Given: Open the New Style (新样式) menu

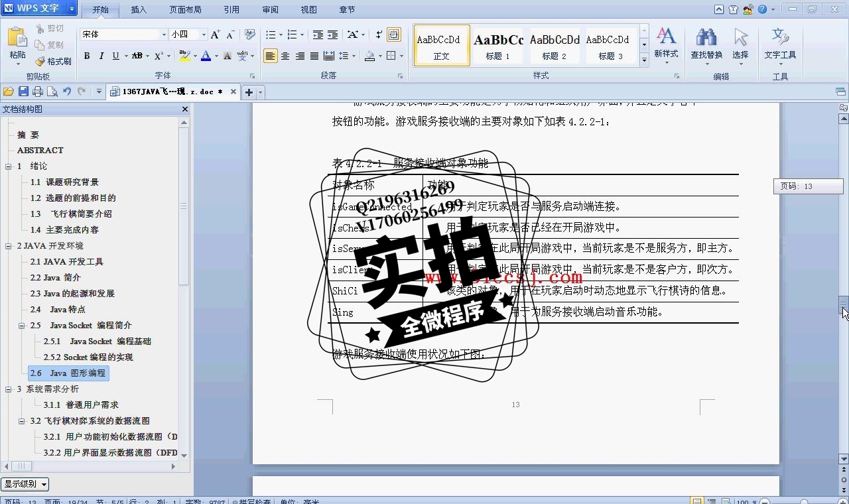Looking at the screenshot, I should [666, 45].
